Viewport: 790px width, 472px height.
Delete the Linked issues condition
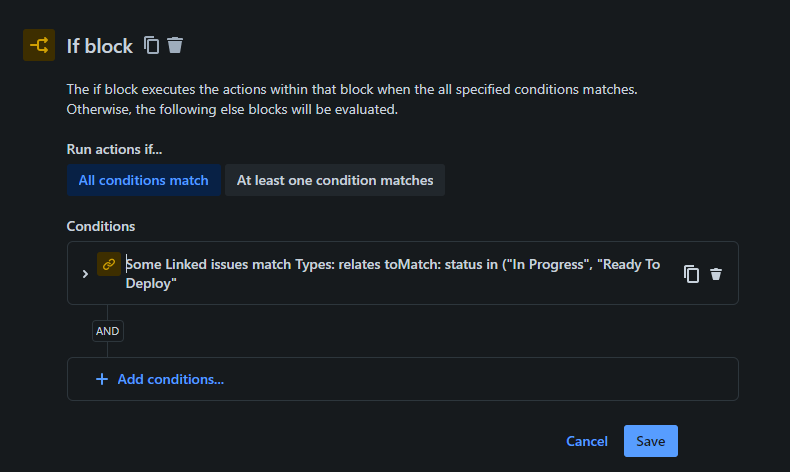coord(716,274)
